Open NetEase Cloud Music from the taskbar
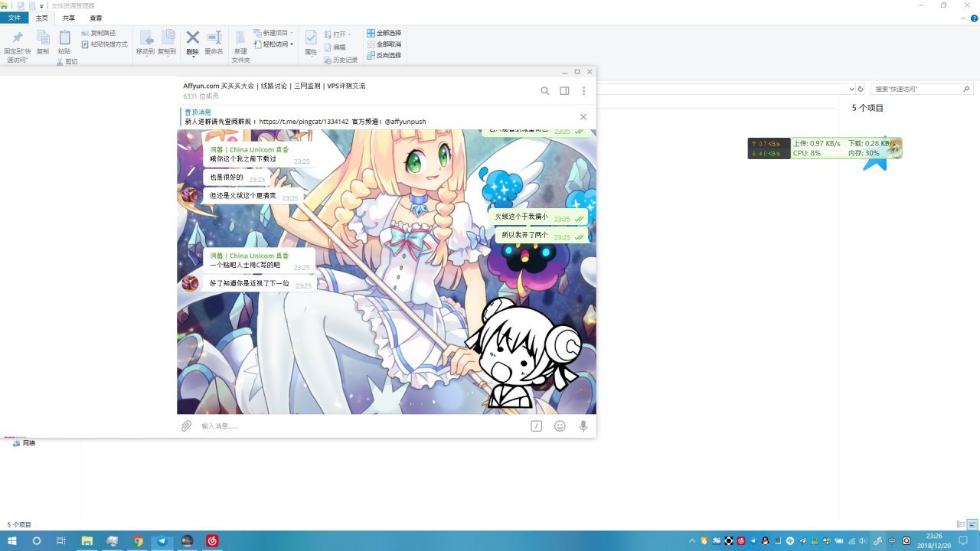This screenshot has height=551, width=980. [x=212, y=541]
